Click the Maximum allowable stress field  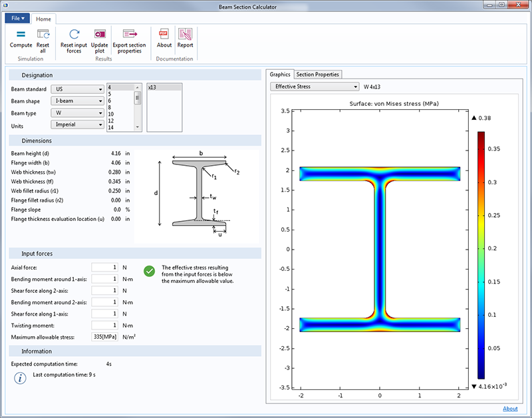click(x=104, y=337)
